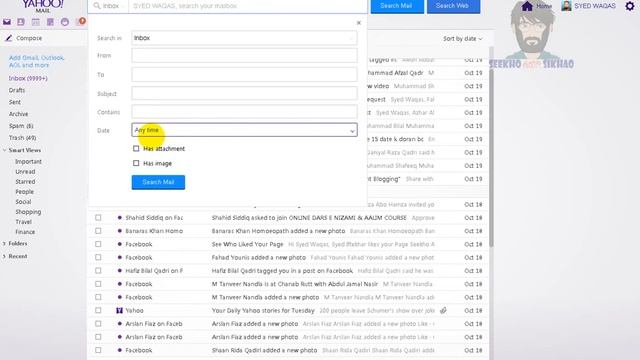640x360 pixels.
Task: Open the Mail icon in top toolbar
Action: (x=7, y=22)
